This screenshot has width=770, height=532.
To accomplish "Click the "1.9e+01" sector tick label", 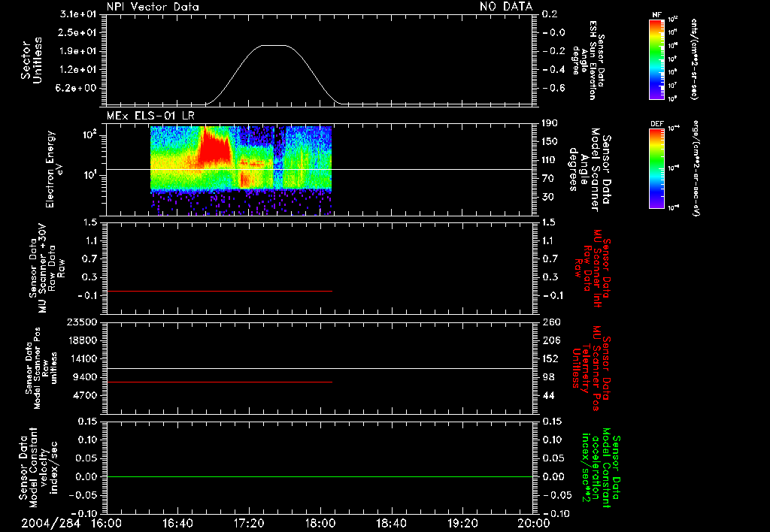I will [x=77, y=51].
